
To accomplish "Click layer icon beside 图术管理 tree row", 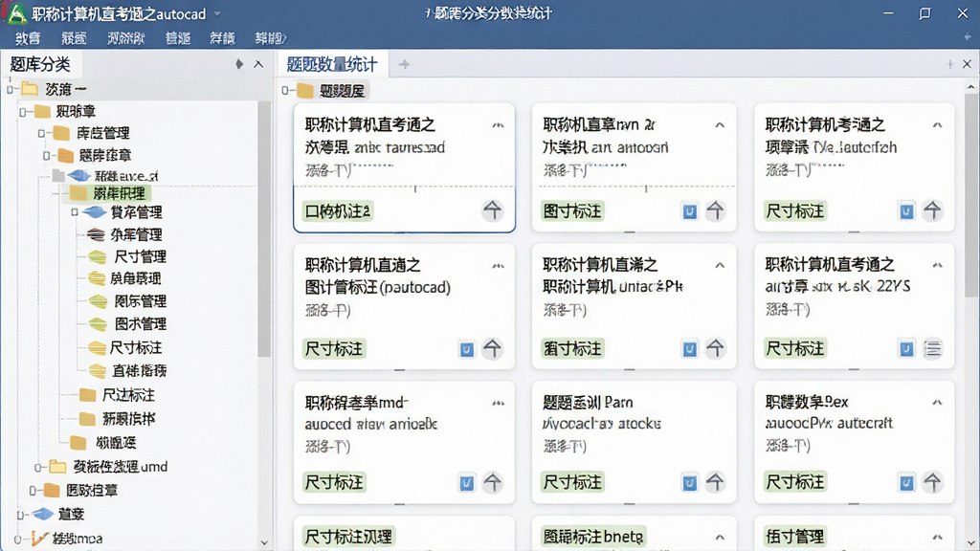I will click(x=98, y=324).
